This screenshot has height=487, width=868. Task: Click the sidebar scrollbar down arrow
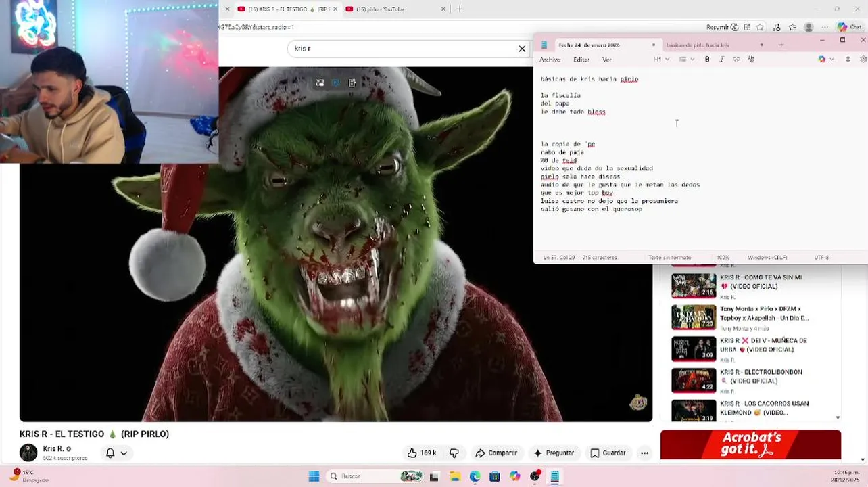[x=838, y=418]
